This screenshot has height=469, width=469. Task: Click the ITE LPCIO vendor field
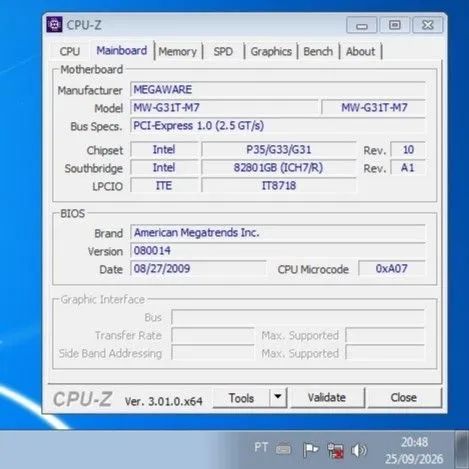(164, 186)
